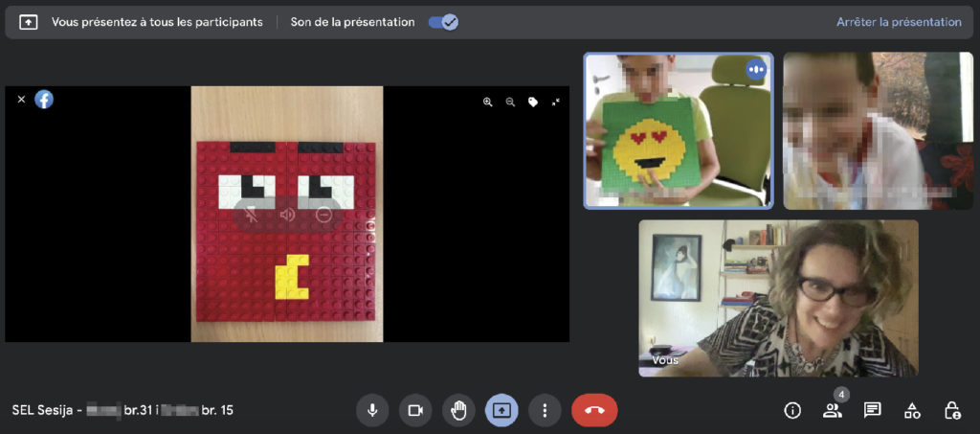
Task: Click 'Arrêter la présentation' link
Action: (898, 22)
